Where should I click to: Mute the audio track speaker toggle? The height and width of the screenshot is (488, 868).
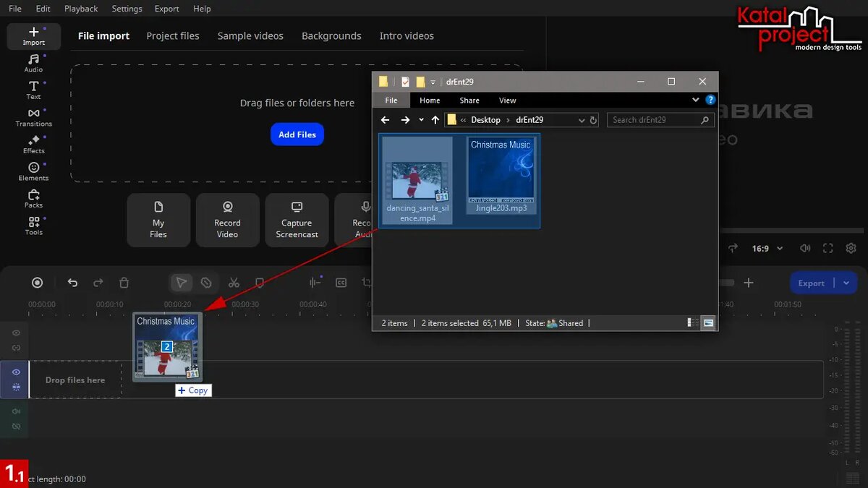point(16,411)
